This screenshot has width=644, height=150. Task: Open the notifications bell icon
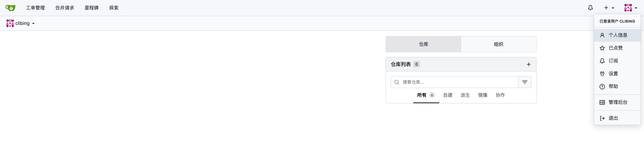coord(590,8)
